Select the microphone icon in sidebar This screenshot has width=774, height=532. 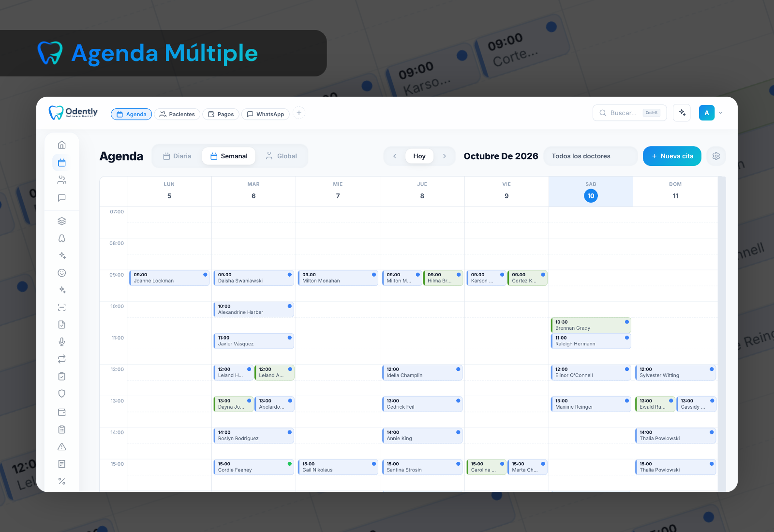coord(62,342)
